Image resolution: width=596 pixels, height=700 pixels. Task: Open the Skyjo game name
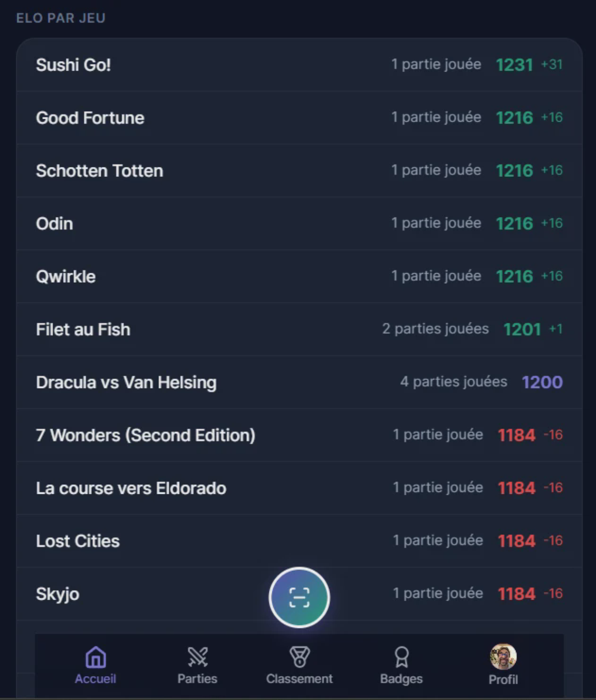[58, 594]
